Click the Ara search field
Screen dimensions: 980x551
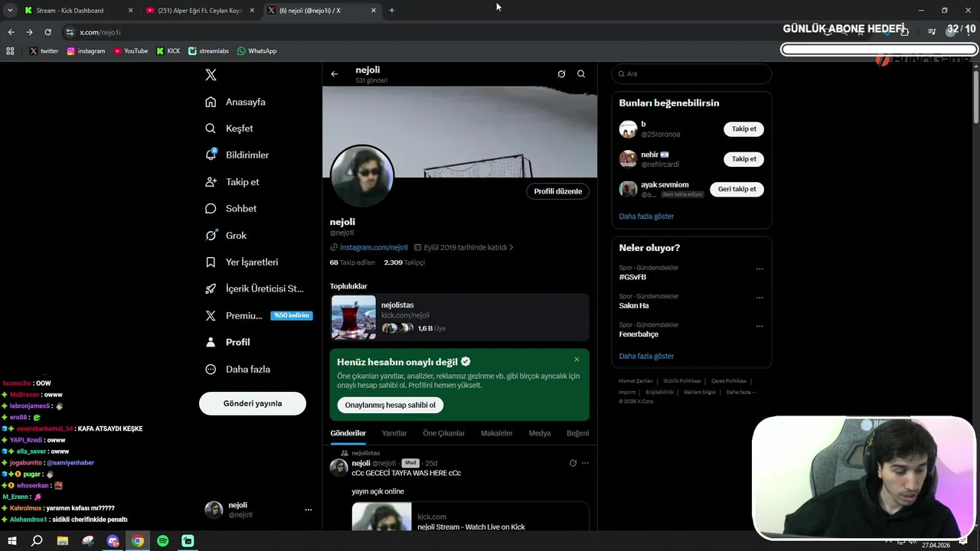[x=692, y=73]
